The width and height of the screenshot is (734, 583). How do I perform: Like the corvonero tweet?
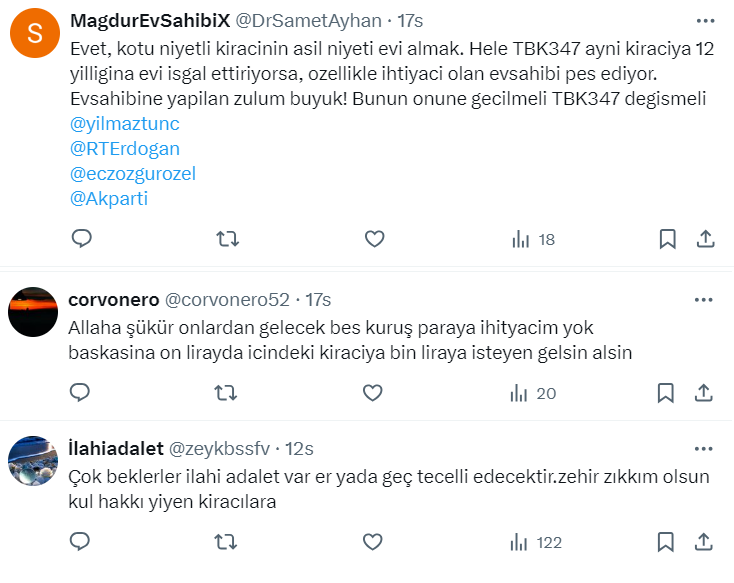[x=373, y=393]
